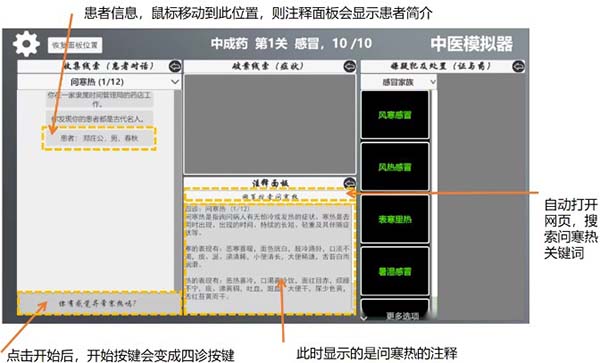
Task: Collapse the 患者对话 panel via its arrow icon
Action: pos(175,67)
